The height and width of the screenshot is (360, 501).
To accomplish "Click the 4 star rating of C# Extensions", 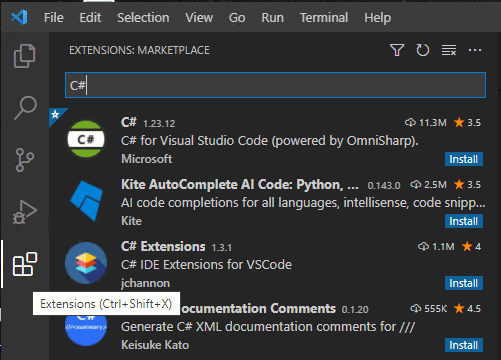I will tap(471, 247).
